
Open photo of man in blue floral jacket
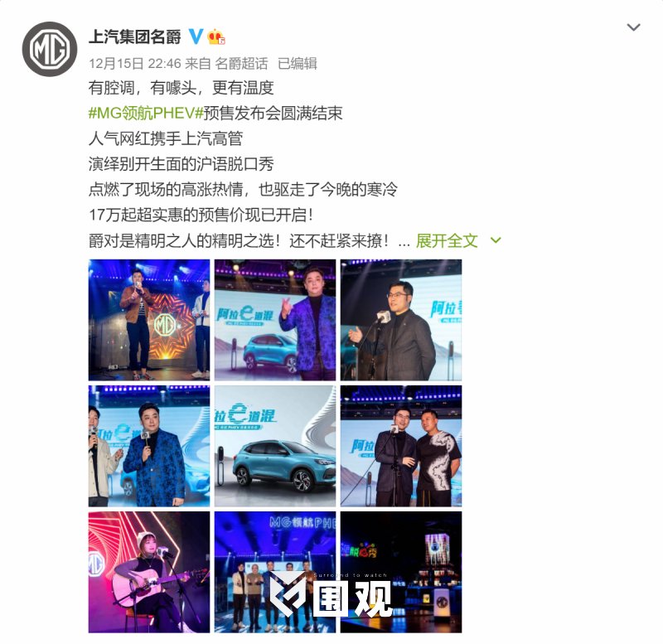[149, 446]
